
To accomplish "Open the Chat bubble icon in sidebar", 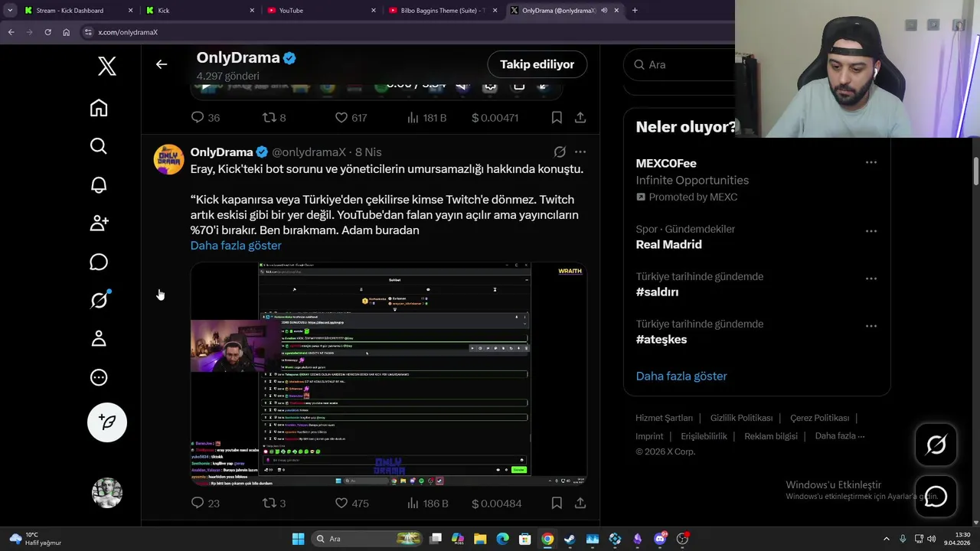I will (99, 262).
